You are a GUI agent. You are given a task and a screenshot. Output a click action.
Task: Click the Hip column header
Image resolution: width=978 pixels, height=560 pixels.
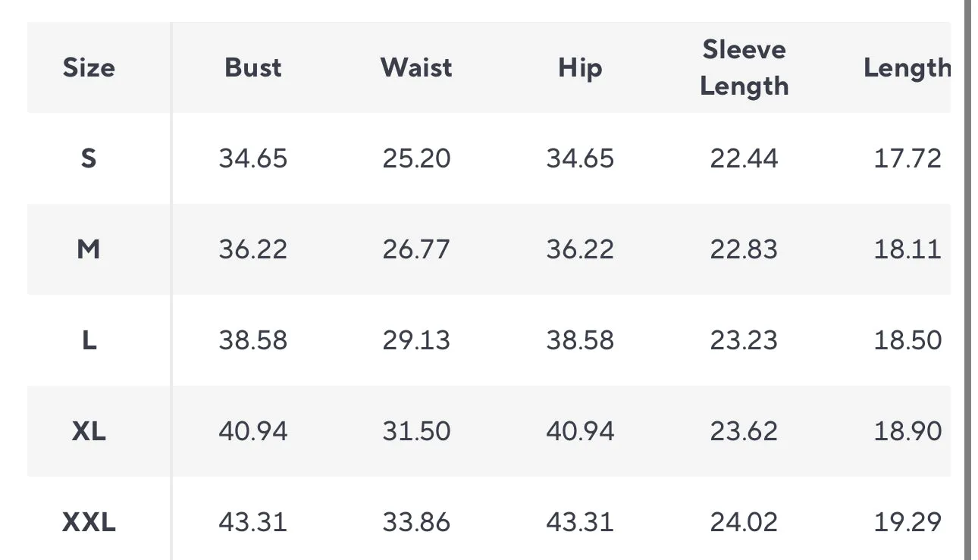coord(580,68)
